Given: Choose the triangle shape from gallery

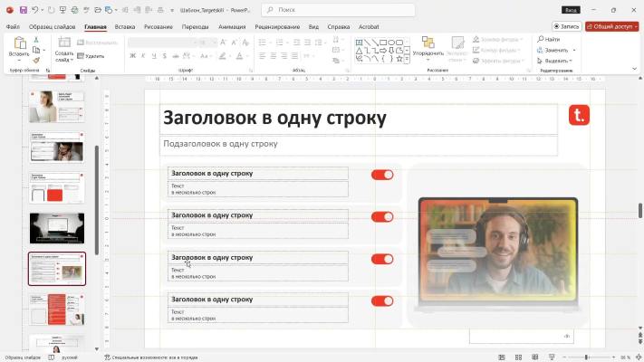Looking at the screenshot, I should 359,51.
